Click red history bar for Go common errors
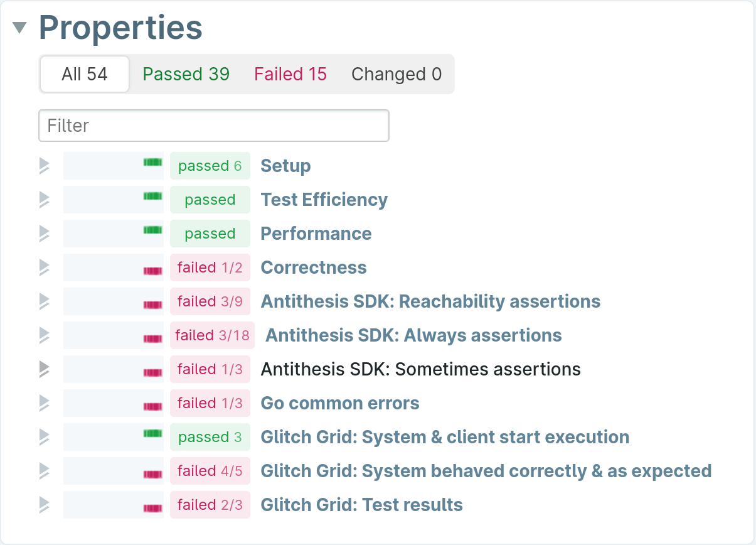The height and width of the screenshot is (545, 756). point(152,406)
